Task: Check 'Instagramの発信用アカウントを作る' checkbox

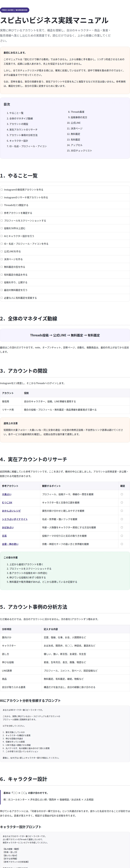Action: click(x=2, y=190)
